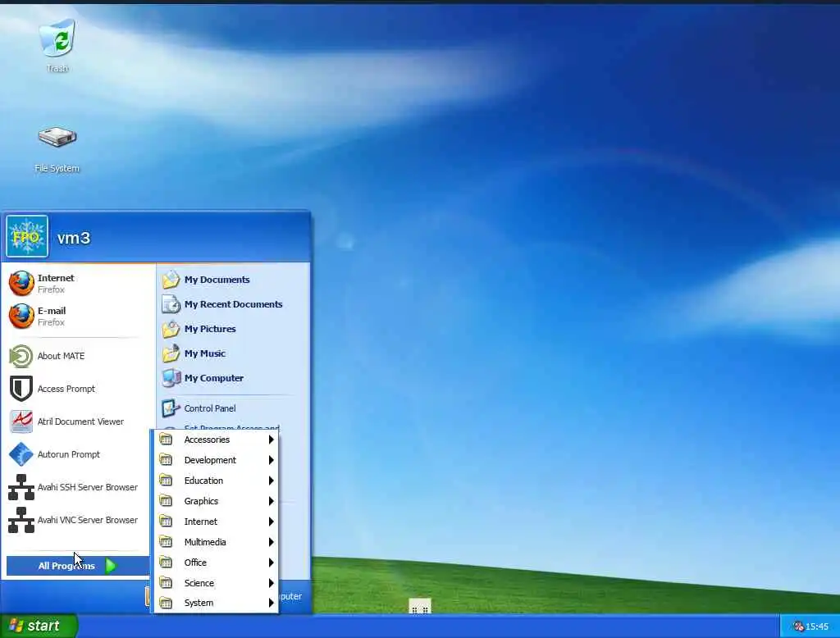The width and height of the screenshot is (840, 638).
Task: Click the Internet submenu folder icon
Action: coord(166,522)
